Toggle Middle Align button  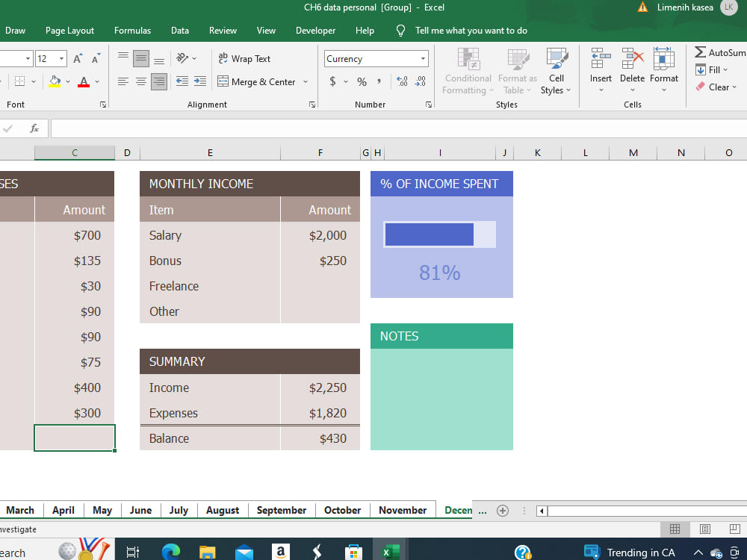[141, 58]
